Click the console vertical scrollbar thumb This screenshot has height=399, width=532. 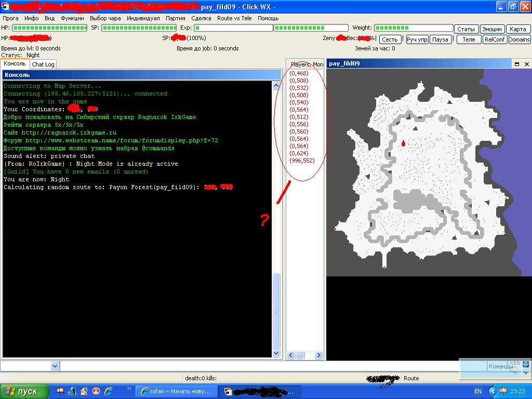coord(276,311)
